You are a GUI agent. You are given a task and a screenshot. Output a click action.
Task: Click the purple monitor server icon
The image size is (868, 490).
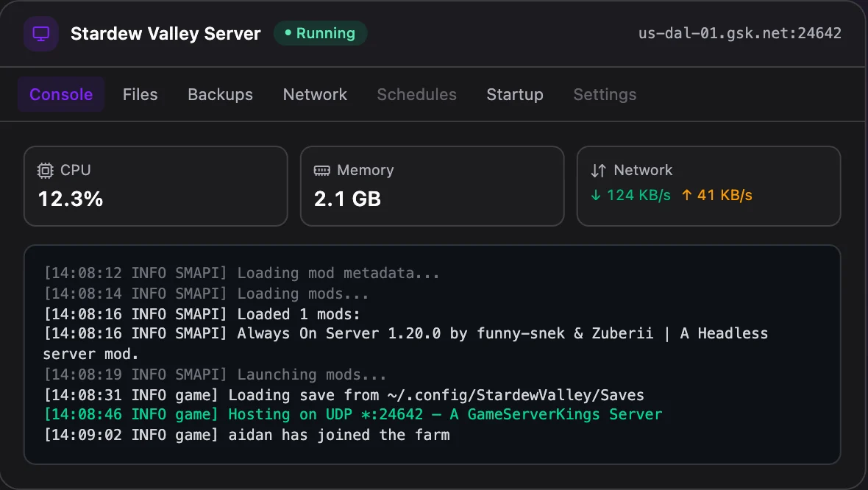(x=41, y=34)
